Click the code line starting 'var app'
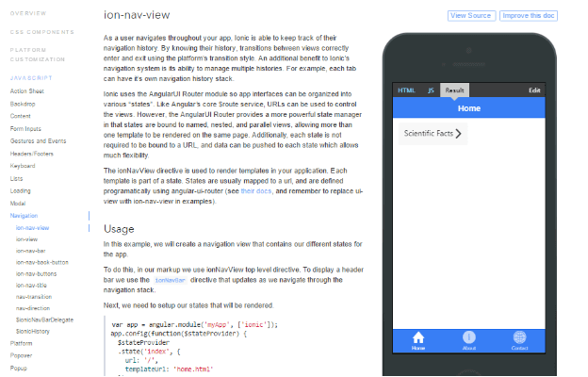Viewport: 588px width, 377px height. pos(195,325)
